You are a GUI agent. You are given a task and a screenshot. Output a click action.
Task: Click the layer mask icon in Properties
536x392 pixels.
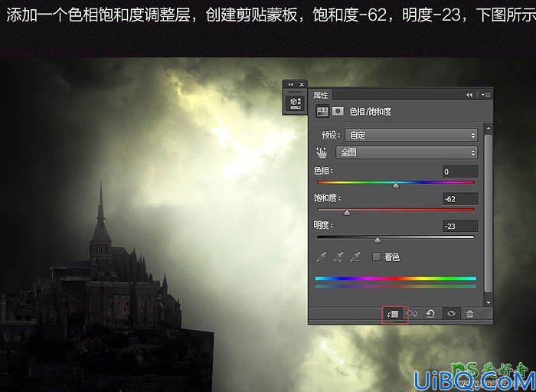(x=338, y=112)
